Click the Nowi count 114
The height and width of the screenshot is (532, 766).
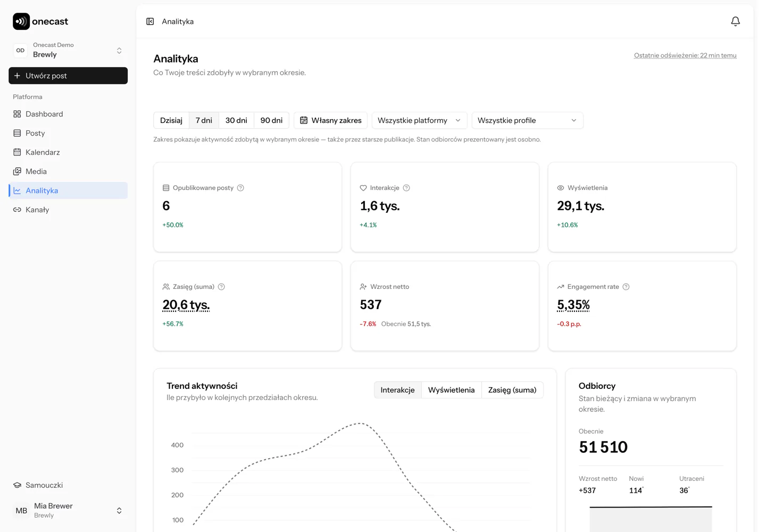click(x=636, y=491)
